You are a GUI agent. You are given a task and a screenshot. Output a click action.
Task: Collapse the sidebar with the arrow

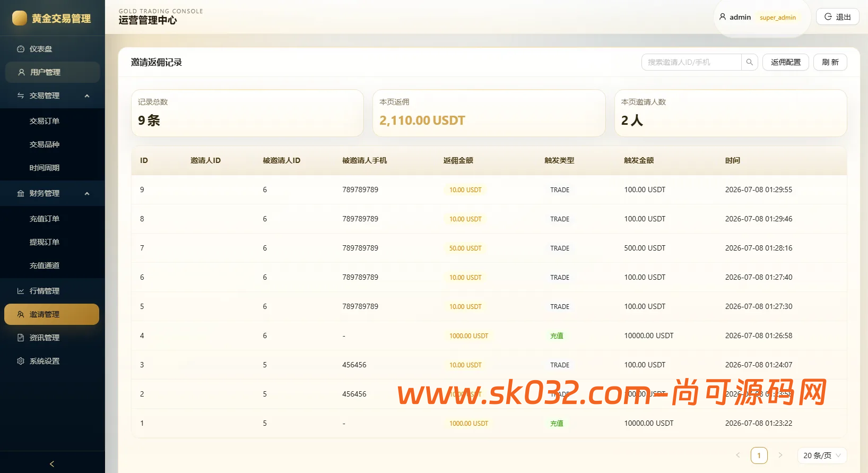click(x=52, y=463)
